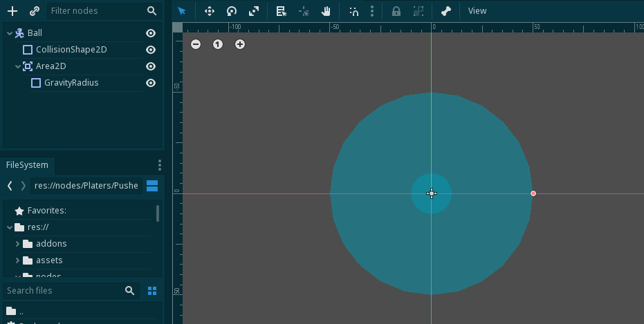Image resolution: width=644 pixels, height=324 pixels.
Task: Open the View menu
Action: tap(477, 11)
